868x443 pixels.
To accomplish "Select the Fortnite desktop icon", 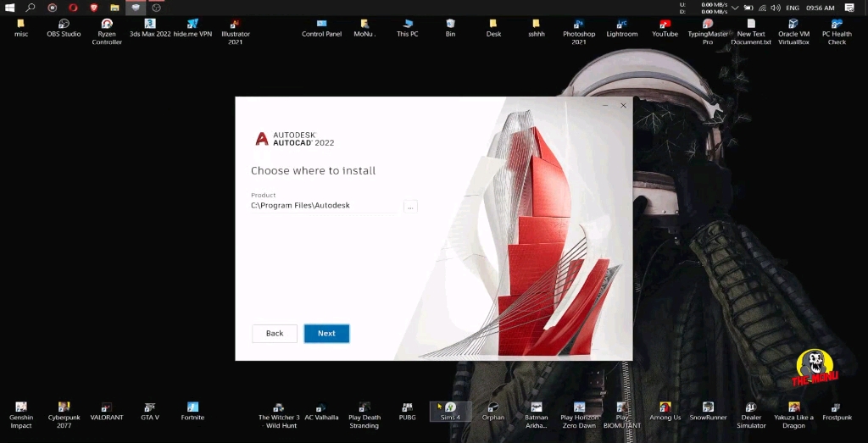I will (192, 412).
